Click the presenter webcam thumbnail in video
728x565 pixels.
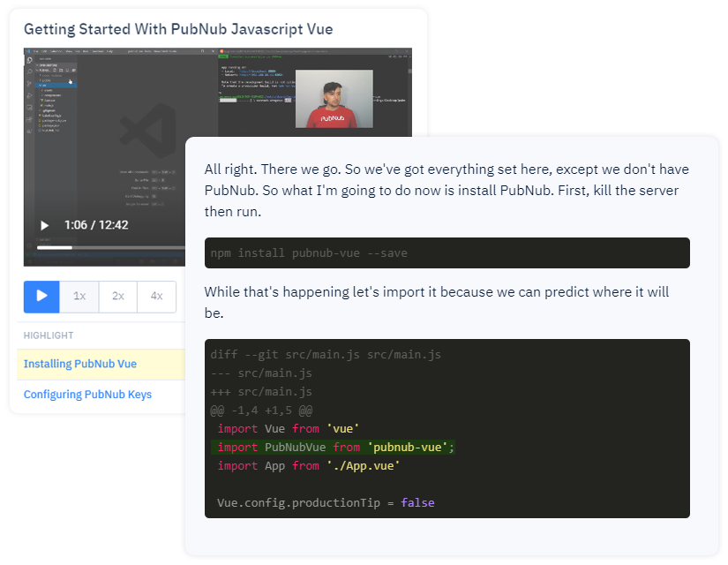[334, 99]
